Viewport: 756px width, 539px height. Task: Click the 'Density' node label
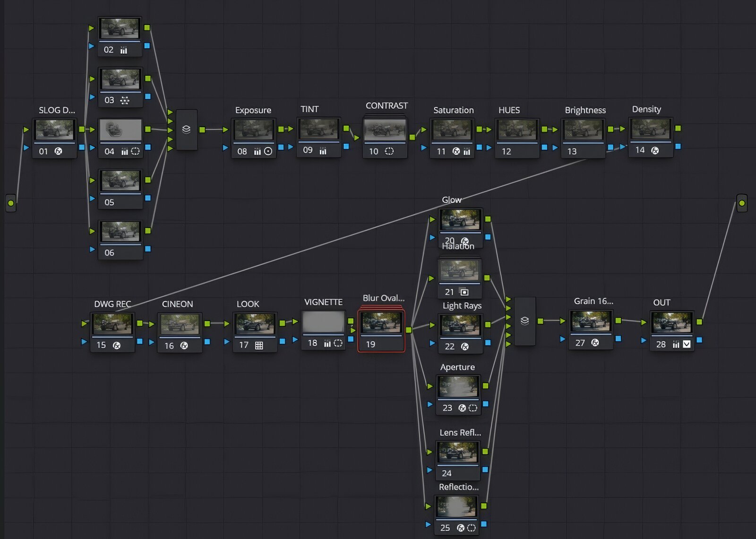point(646,109)
